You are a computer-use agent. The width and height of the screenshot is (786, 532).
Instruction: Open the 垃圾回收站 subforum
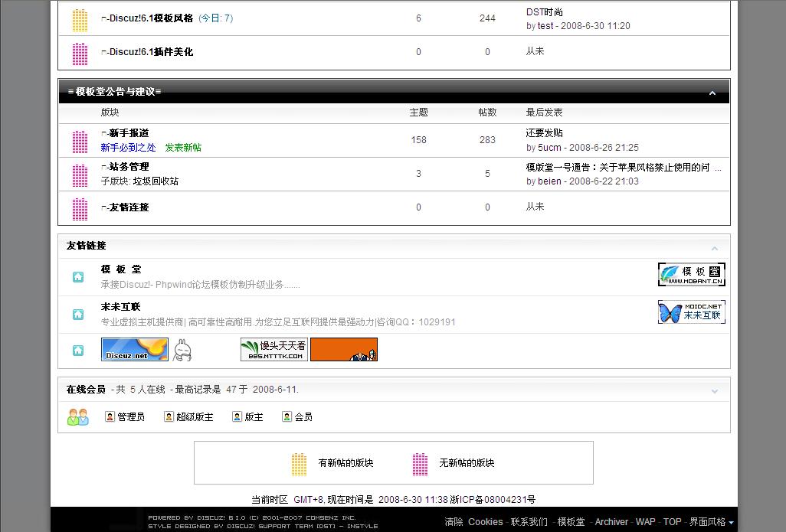pos(156,181)
